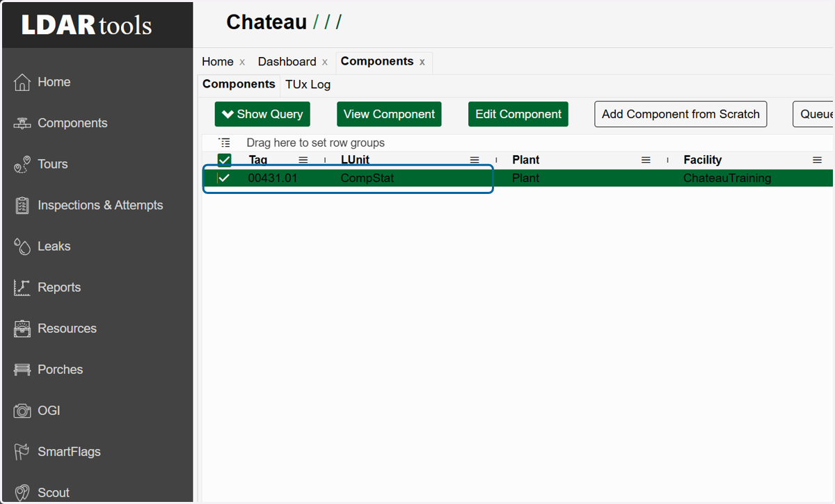Screen dimensions: 835x504
Task: Click the Drag here to set row groups area
Action: 315,143
